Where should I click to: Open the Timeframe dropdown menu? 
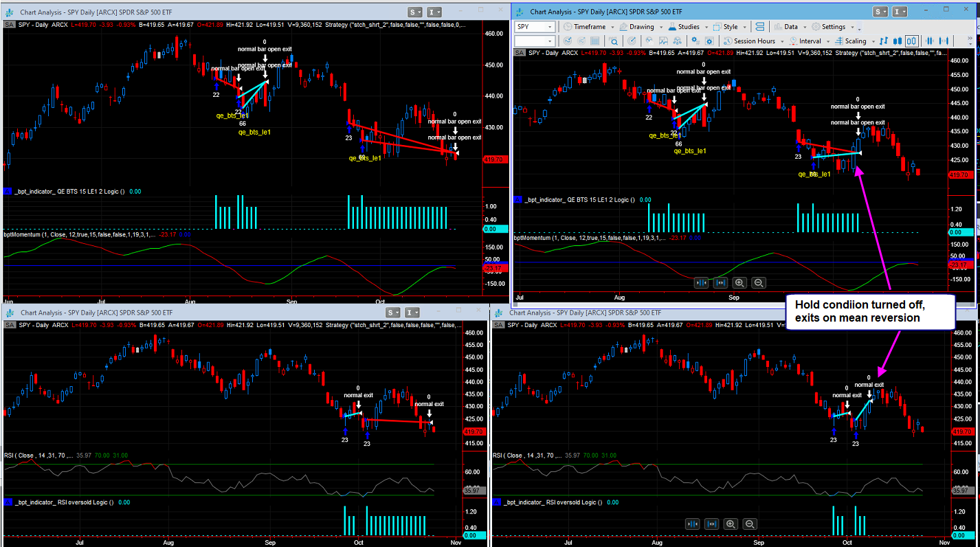click(x=590, y=27)
